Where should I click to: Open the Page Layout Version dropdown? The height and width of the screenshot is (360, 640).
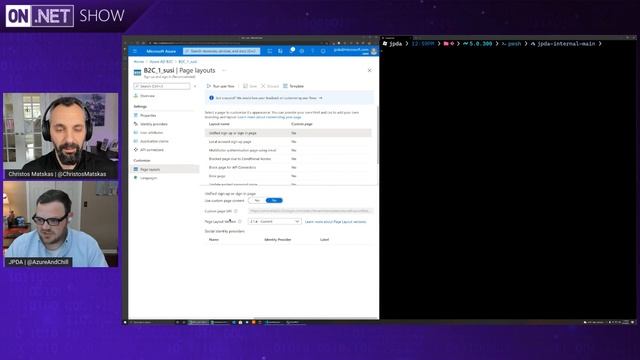(274, 221)
